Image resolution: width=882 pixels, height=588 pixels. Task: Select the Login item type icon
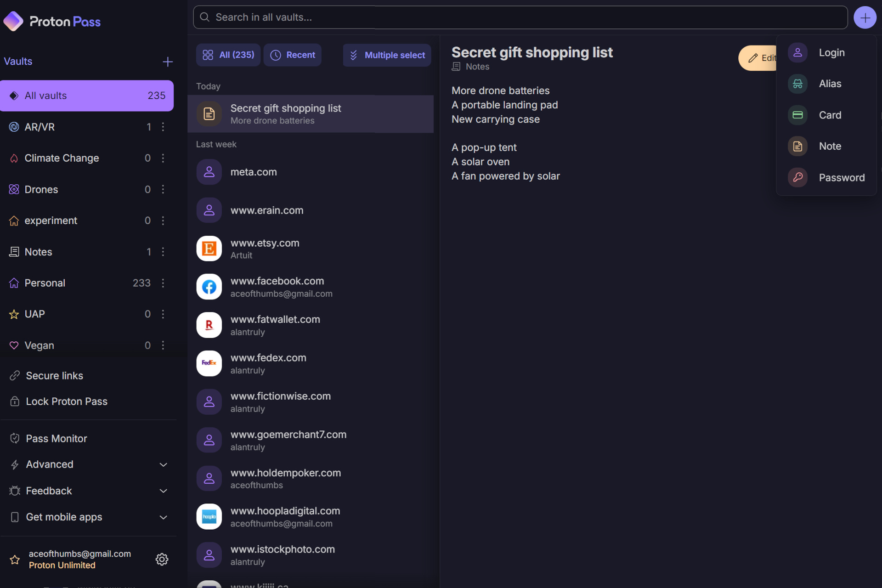coord(797,52)
